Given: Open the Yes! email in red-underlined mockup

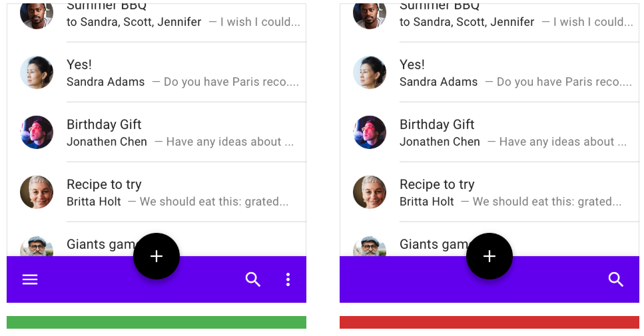Looking at the screenshot, I should (x=513, y=73).
